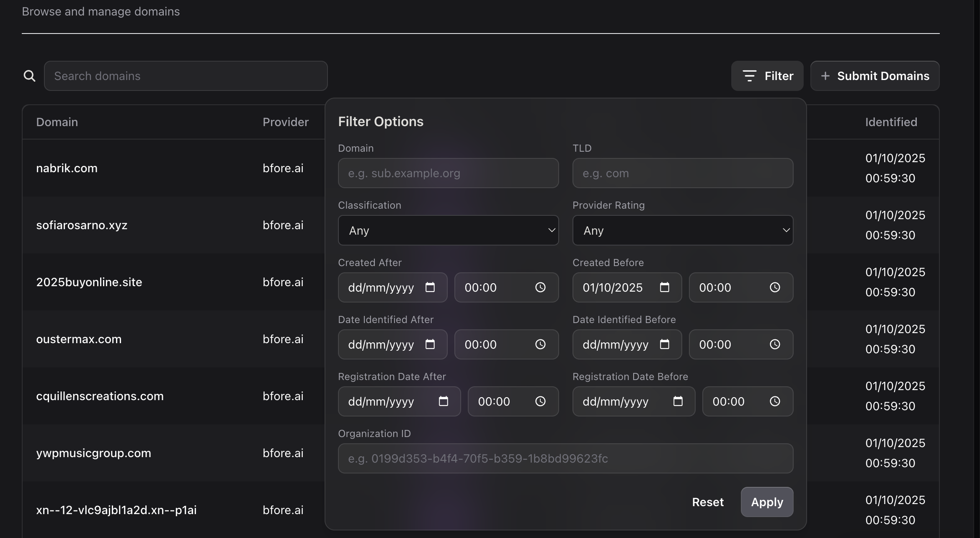
Task: Open calendar picker for Created After date
Action: click(431, 287)
